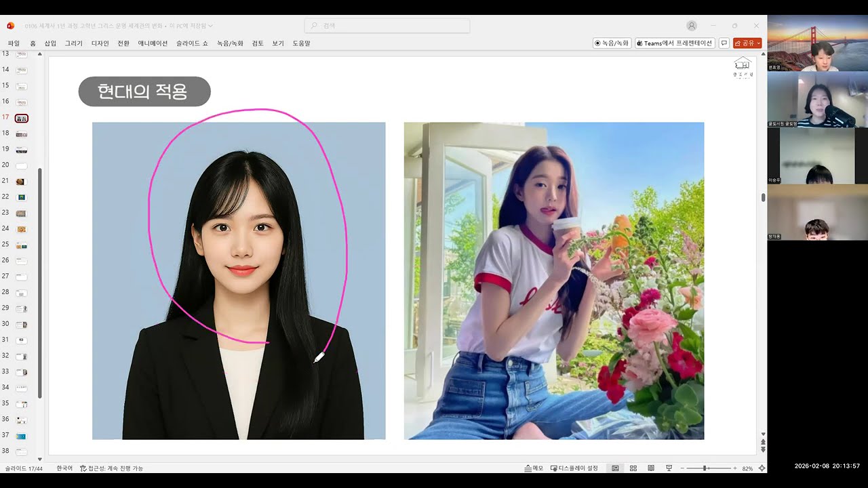Viewport: 868px width, 488px height.
Task: Click the 슬라이드 17/44 slide counter
Action: coord(24,468)
